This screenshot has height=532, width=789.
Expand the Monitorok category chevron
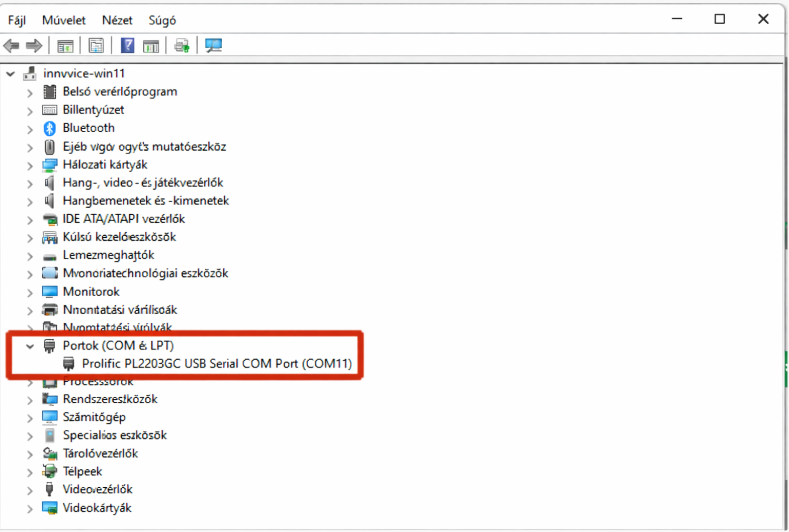coord(30,292)
